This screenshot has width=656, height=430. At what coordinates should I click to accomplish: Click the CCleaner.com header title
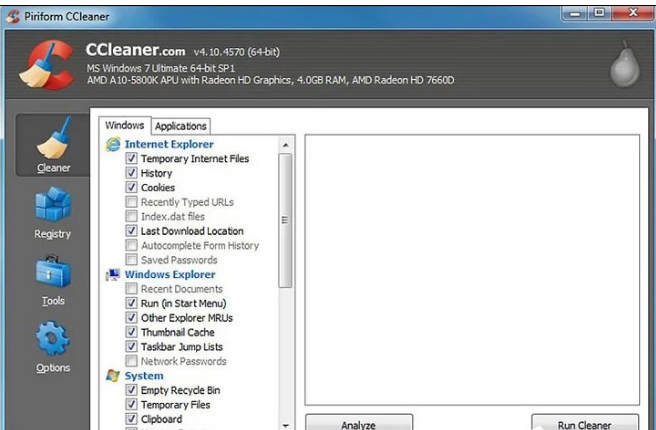[x=136, y=50]
